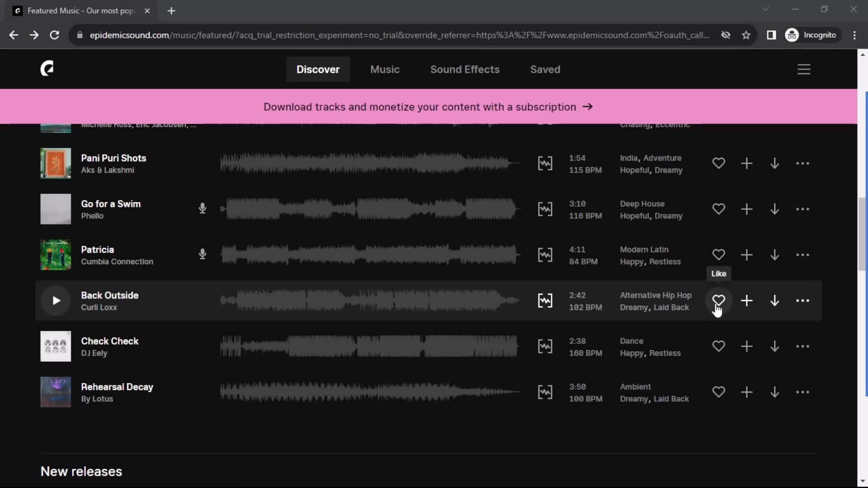This screenshot has width=868, height=488.
Task: Add Back Outside to a playlist
Action: [746, 300]
